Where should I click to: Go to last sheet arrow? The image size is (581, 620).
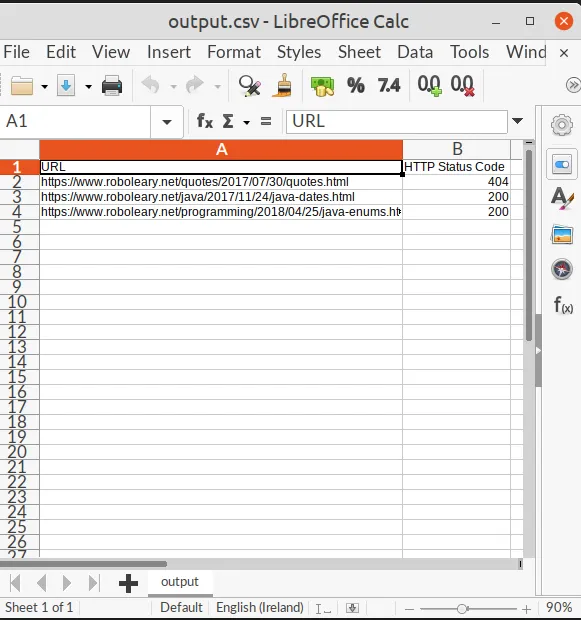pyautogui.click(x=94, y=583)
